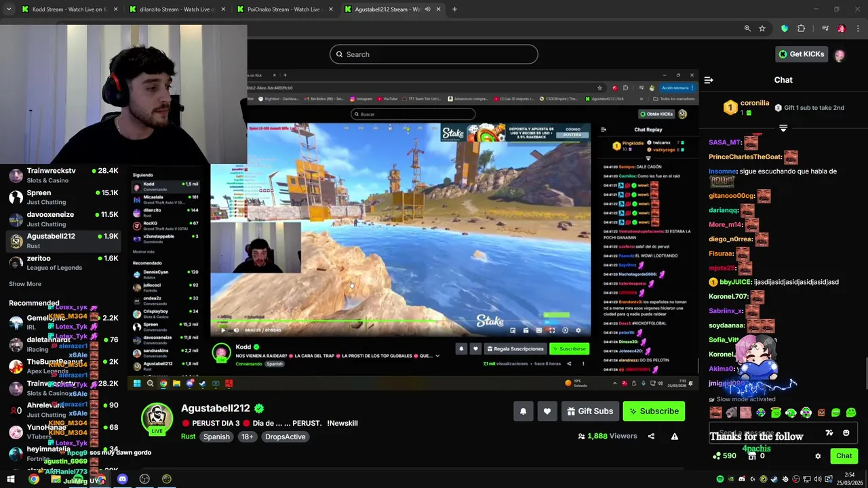This screenshot has height=488, width=868.
Task: Open Spotify tray icon
Action: (720, 479)
